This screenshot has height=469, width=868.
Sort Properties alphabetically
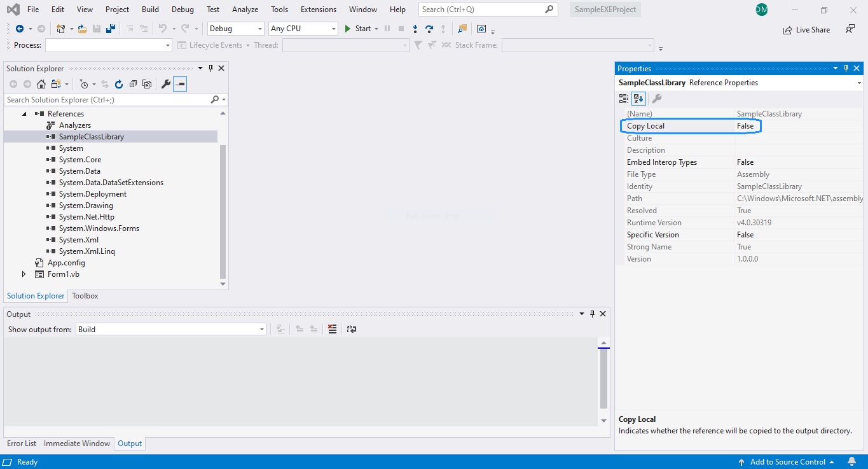point(638,98)
